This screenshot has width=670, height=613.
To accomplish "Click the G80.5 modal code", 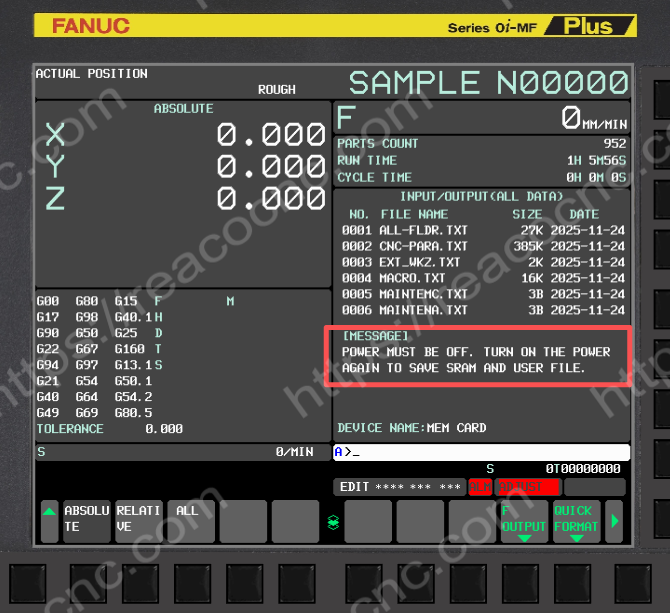I will (x=133, y=413).
